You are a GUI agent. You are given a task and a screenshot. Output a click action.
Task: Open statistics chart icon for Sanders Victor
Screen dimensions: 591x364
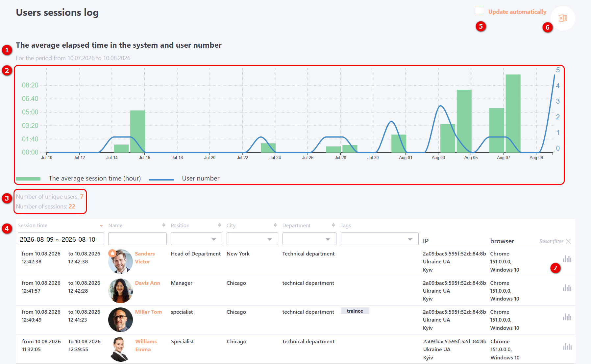567,259
